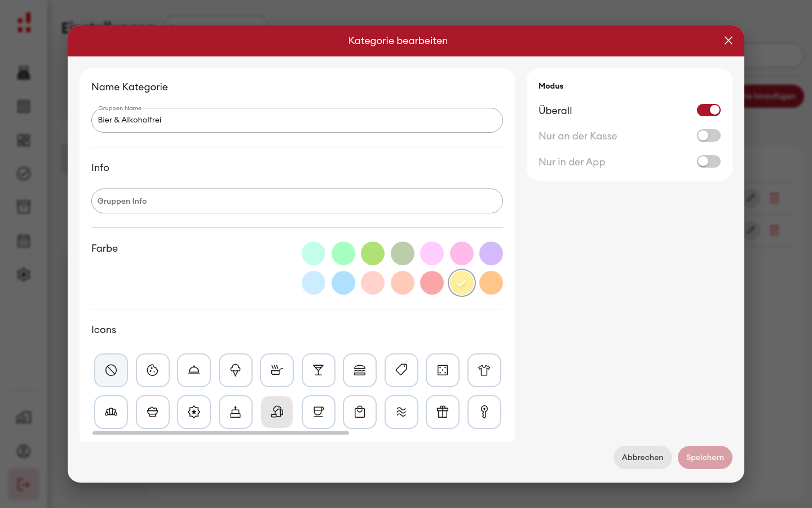Select the no-icon (prohibited circle) option
This screenshot has height=508, width=812.
pyautogui.click(x=111, y=370)
